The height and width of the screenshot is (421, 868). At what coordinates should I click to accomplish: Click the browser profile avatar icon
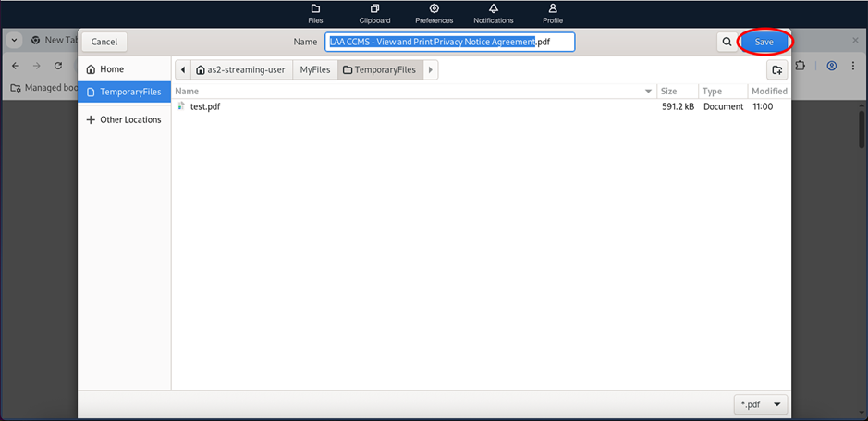[832, 67]
